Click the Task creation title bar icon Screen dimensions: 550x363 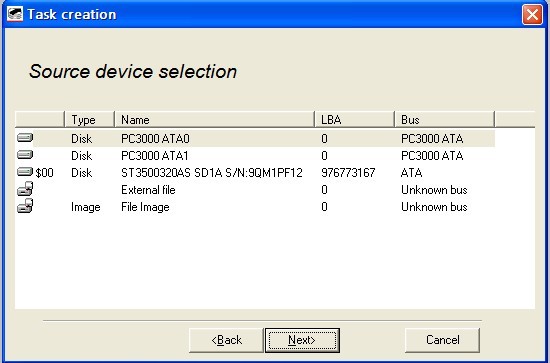(x=15, y=14)
